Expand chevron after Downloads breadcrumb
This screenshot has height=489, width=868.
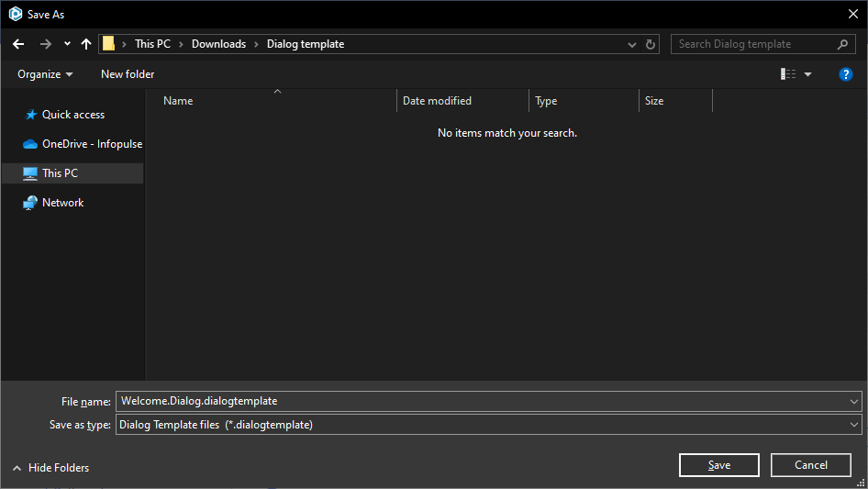click(256, 44)
